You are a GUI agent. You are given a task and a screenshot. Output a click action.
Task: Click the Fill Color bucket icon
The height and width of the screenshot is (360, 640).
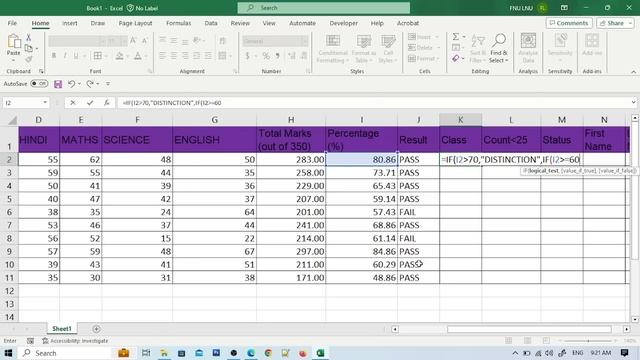(x=119, y=56)
